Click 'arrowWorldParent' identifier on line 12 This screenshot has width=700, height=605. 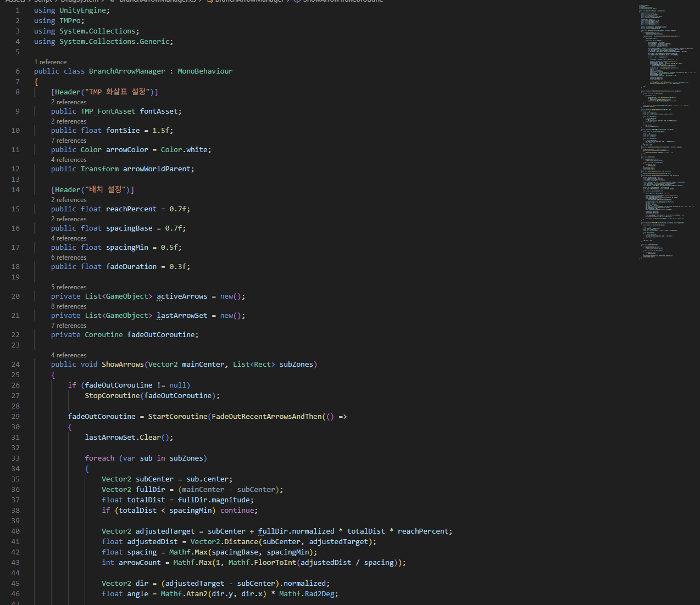pos(157,169)
